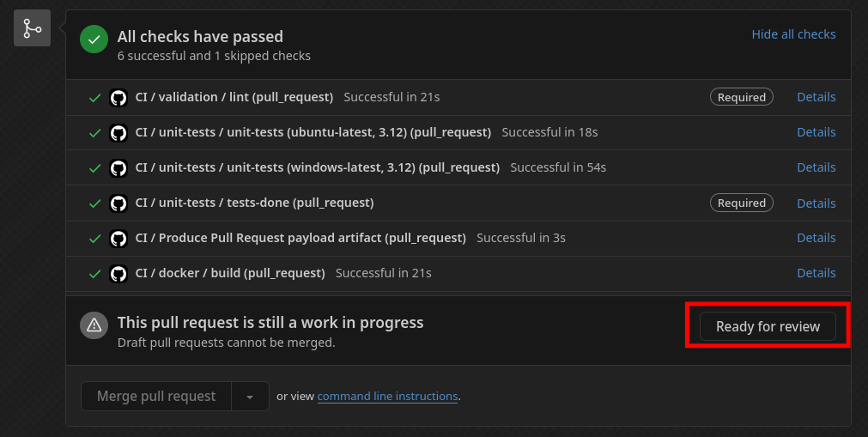Click GitHub logo beside tests-done check
Image resolution: width=868 pixels, height=437 pixels.
click(x=118, y=203)
